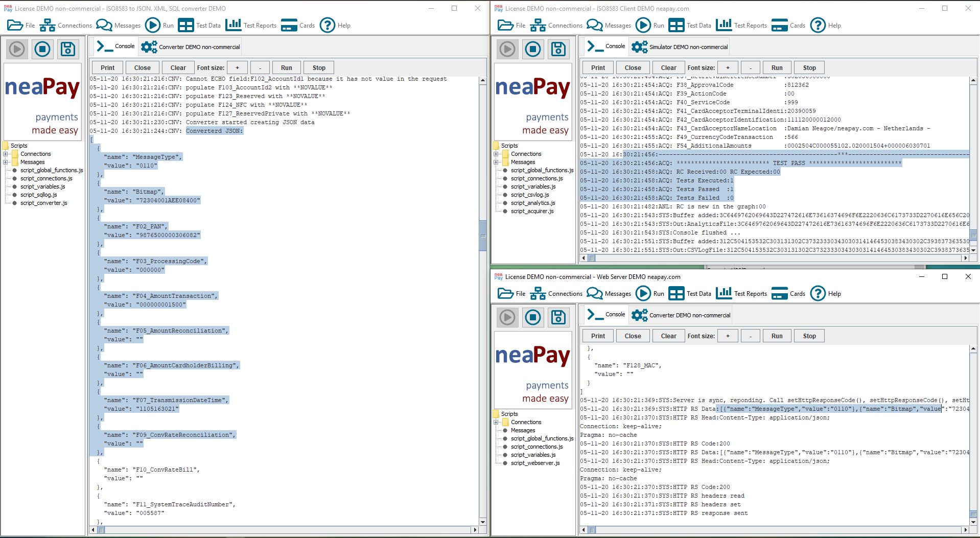The height and width of the screenshot is (538, 980).
Task: Click the vertical scrollbar thumb in the Converter console
Action: click(483, 236)
